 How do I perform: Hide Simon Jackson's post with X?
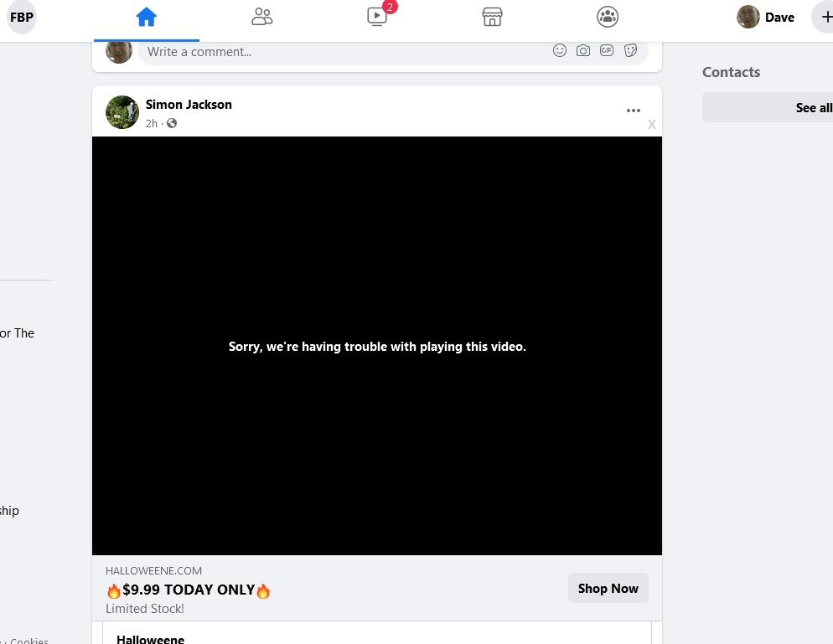[x=652, y=125]
